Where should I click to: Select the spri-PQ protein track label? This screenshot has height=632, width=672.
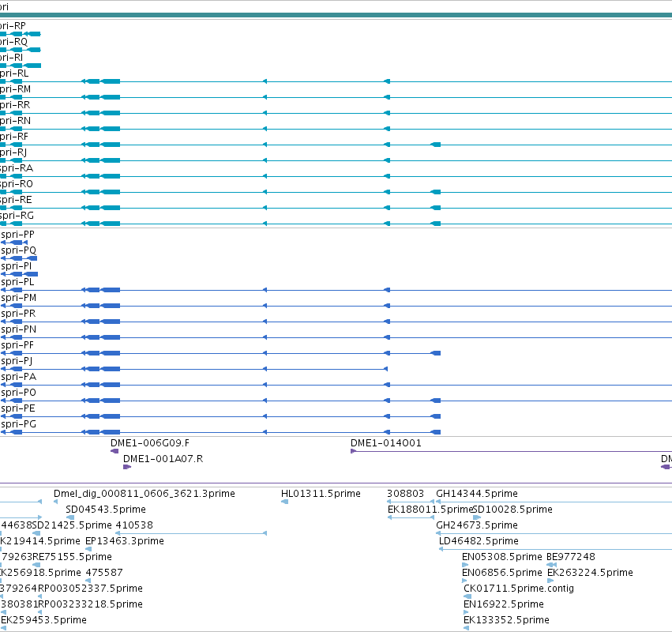pyautogui.click(x=18, y=250)
